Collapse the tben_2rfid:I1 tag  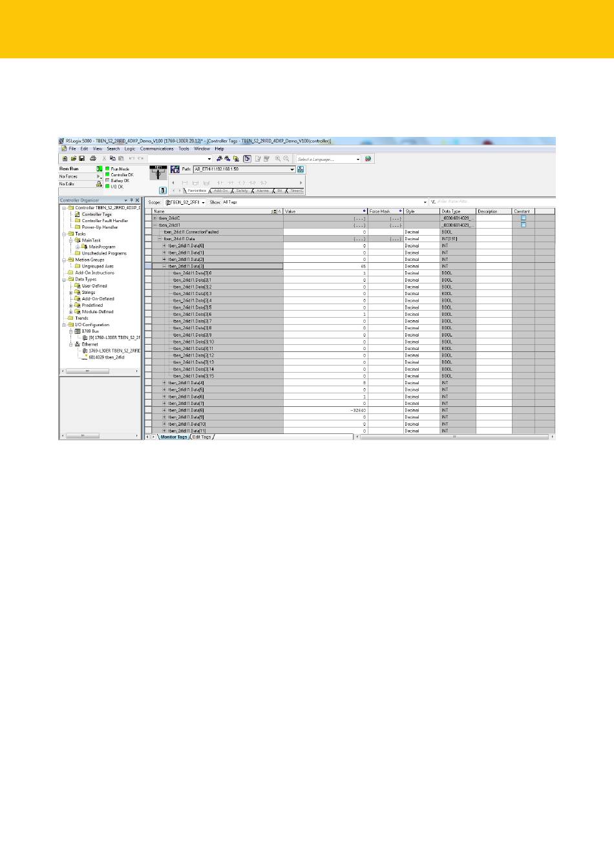click(x=154, y=225)
